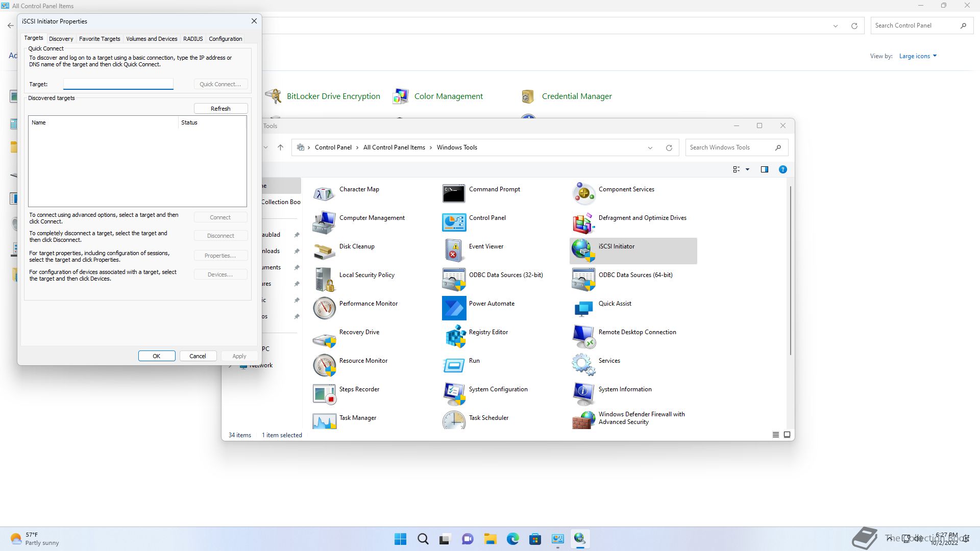980x551 pixels.
Task: Click Name column header in targets list
Action: coord(103,122)
